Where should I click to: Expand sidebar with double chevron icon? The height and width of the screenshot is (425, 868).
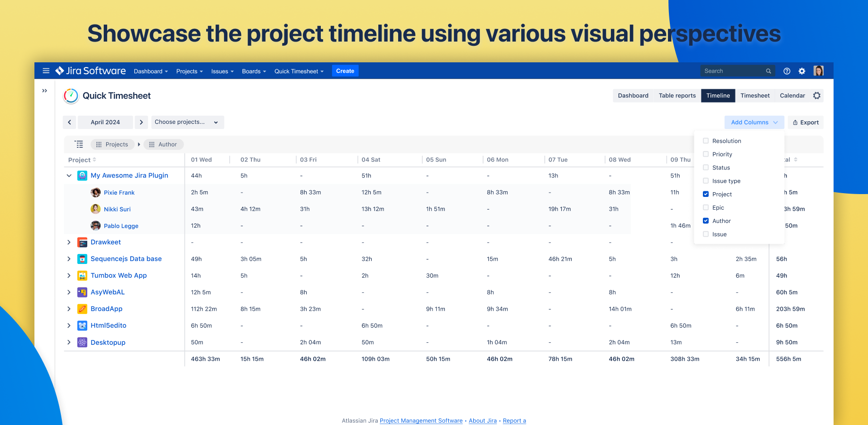[45, 91]
